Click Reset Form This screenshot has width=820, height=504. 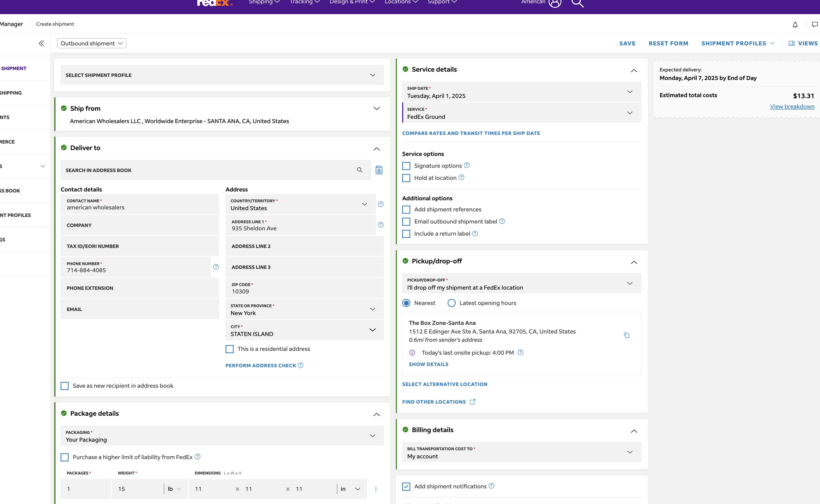[668, 43]
